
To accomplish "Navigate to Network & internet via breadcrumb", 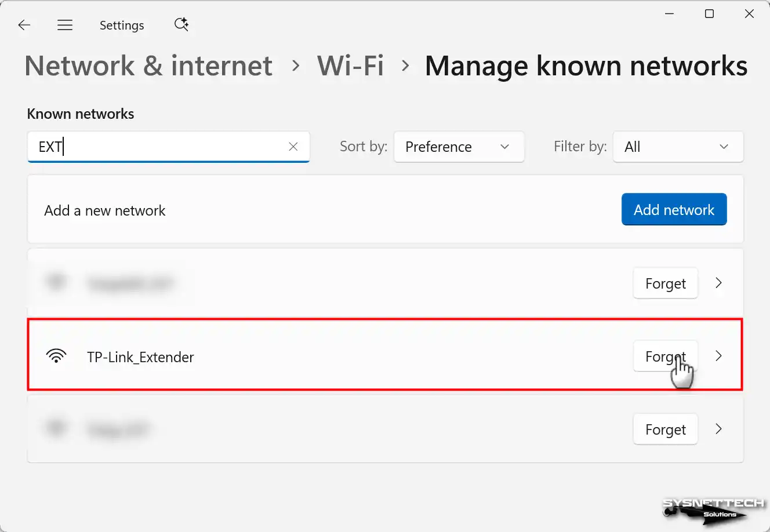I will [148, 65].
